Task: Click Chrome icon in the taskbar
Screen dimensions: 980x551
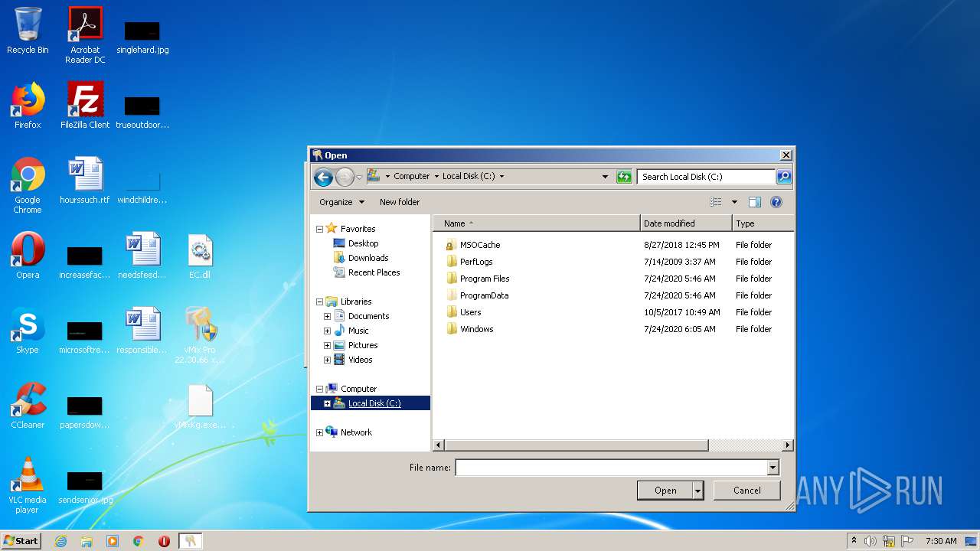Action: click(x=139, y=541)
